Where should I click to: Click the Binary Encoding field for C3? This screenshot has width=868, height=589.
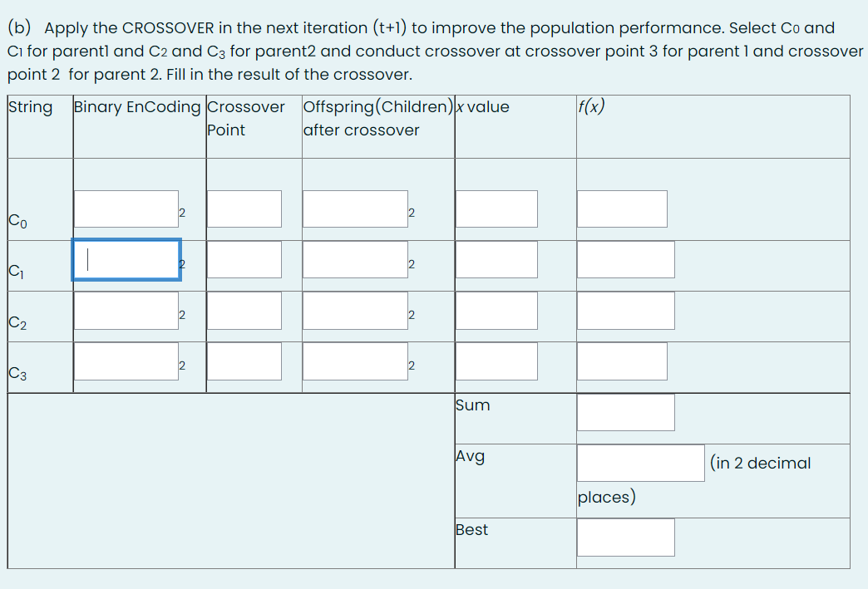126,361
